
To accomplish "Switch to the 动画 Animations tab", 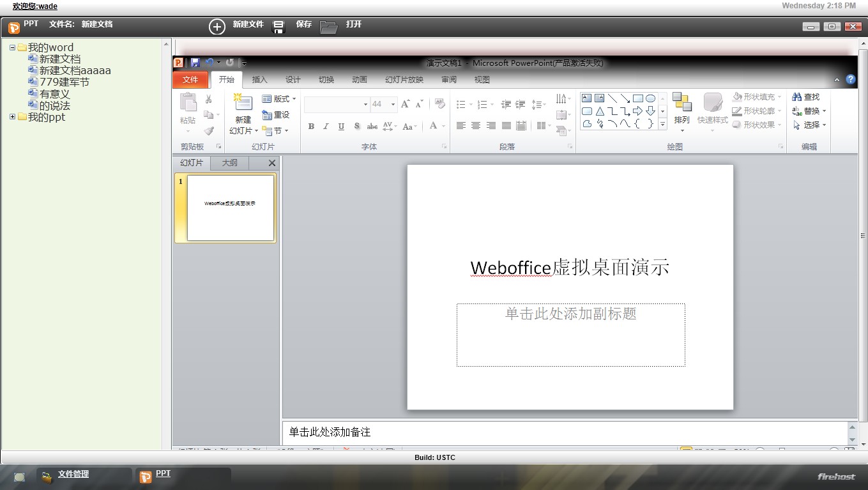I will 359,80.
